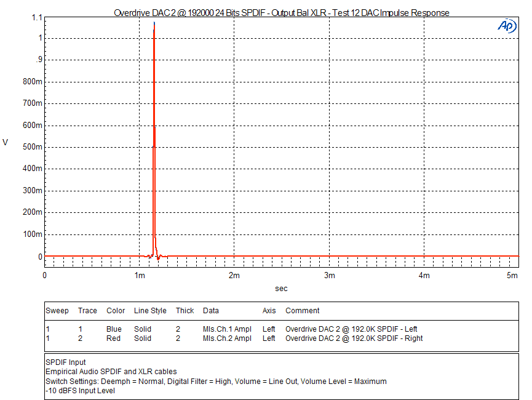The height and width of the screenshot is (400, 532).
Task: Click the 'Trace' column header
Action: 87,311
